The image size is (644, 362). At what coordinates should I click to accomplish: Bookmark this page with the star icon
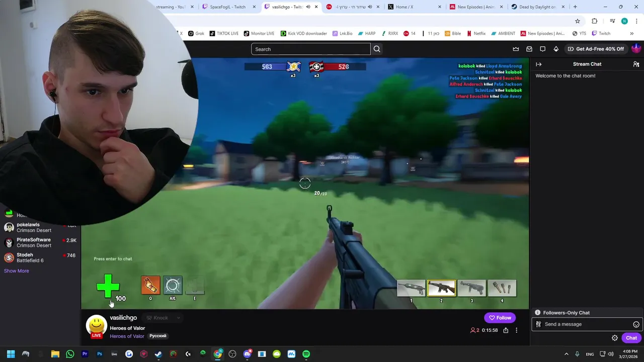coord(578,21)
